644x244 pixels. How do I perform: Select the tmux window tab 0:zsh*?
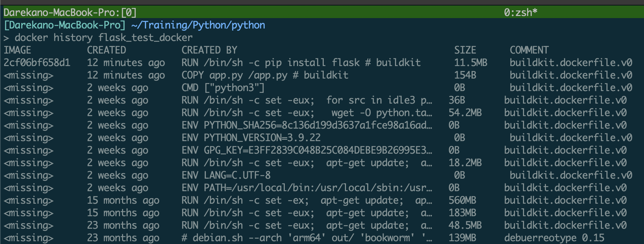click(x=521, y=13)
